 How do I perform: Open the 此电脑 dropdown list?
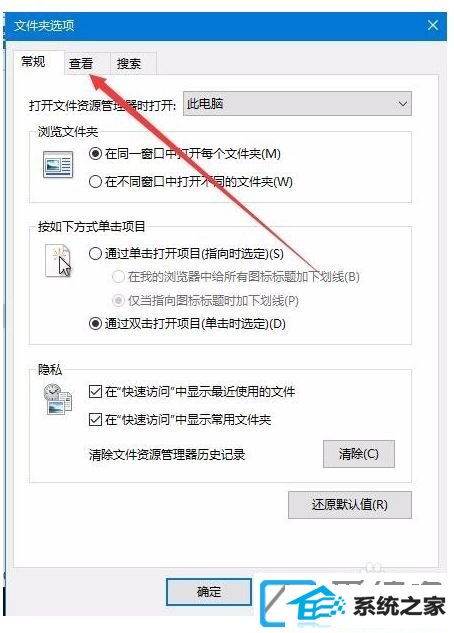click(297, 104)
